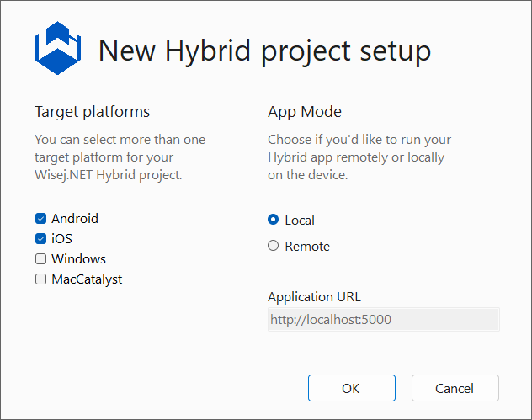Click the Application URL text field
This screenshot has width=532, height=420.
pos(383,320)
